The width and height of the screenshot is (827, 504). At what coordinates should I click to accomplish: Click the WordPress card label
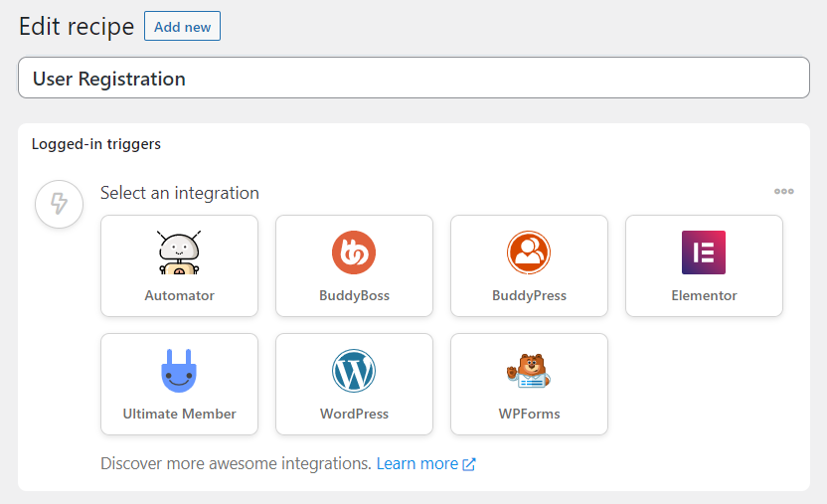[354, 414]
